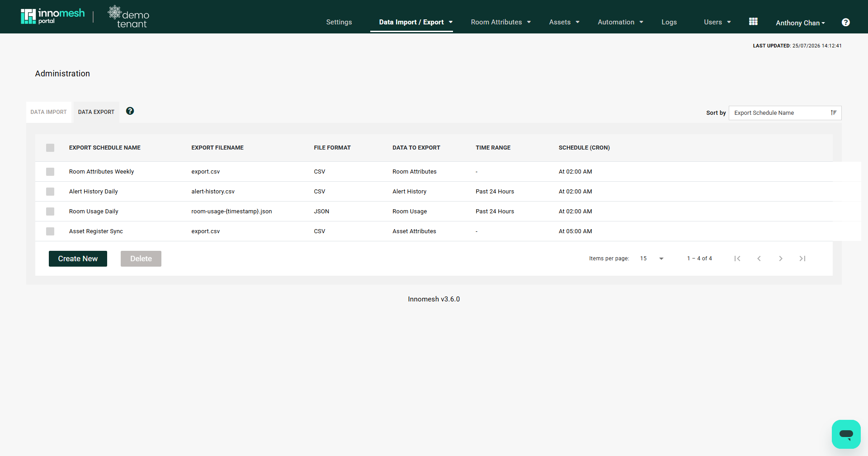Click the Innomesh portal logo
Screen dimensions: 868x456
(52, 16)
